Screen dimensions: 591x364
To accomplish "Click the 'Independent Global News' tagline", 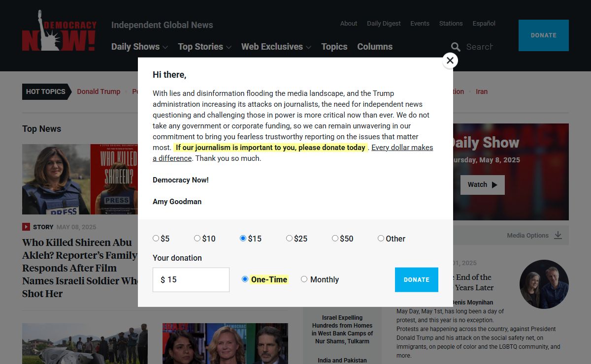I will pyautogui.click(x=162, y=25).
